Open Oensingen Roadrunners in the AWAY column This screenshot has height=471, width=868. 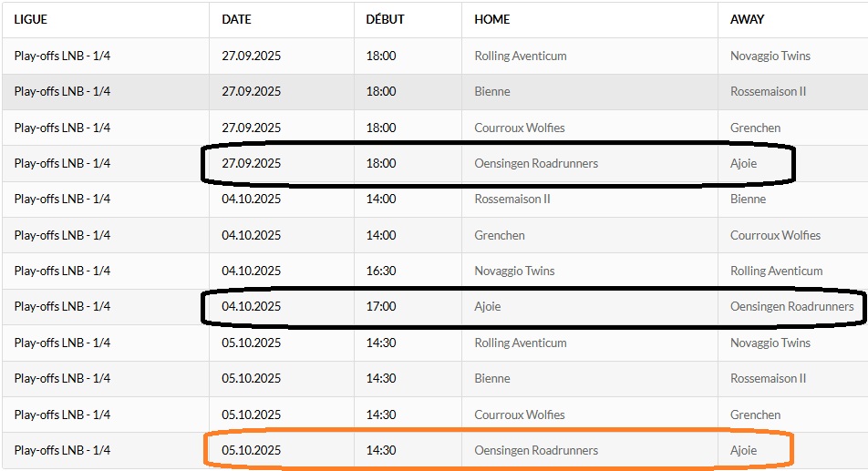tap(791, 307)
